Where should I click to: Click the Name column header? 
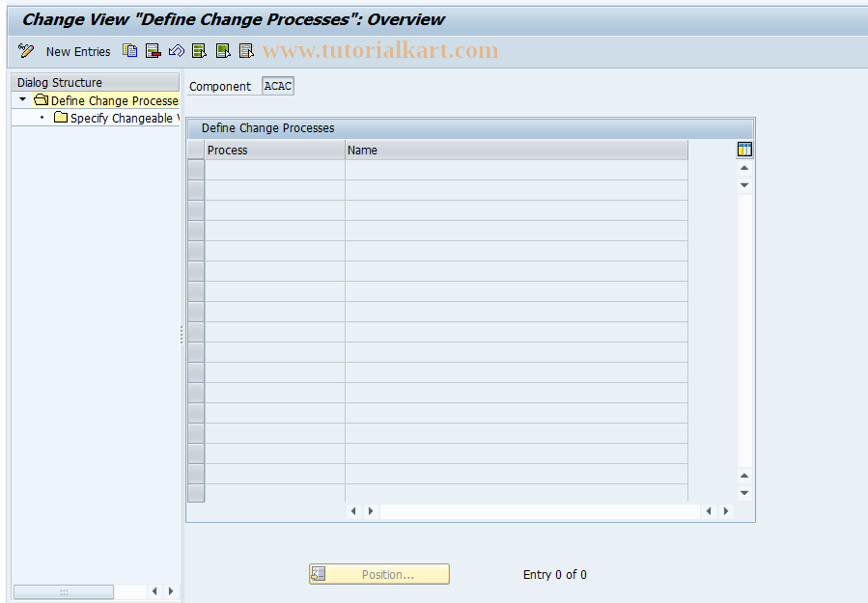517,150
